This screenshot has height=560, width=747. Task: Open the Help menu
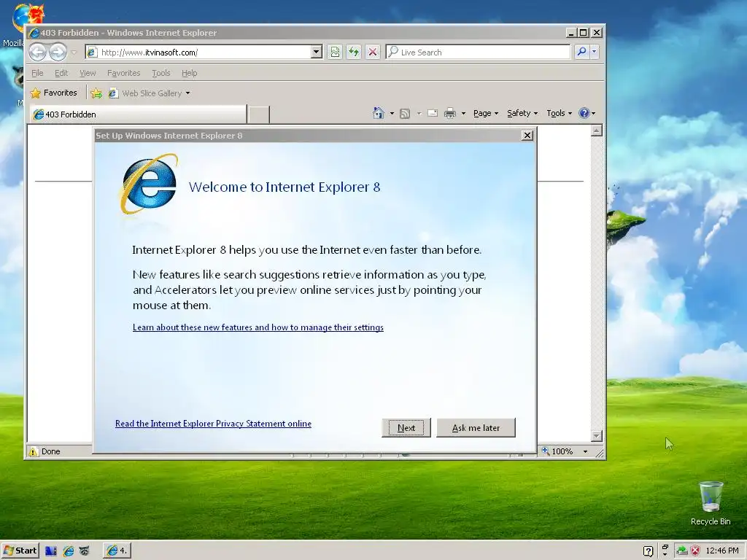(x=189, y=73)
